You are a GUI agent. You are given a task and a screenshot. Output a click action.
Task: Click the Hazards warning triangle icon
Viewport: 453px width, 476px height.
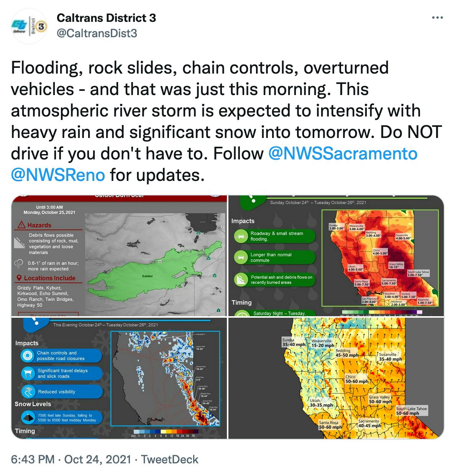tap(22, 225)
